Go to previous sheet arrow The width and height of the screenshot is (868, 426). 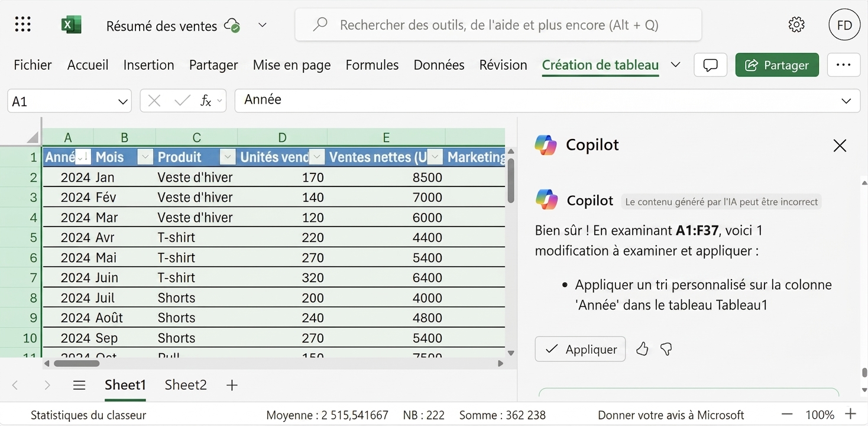tap(15, 385)
